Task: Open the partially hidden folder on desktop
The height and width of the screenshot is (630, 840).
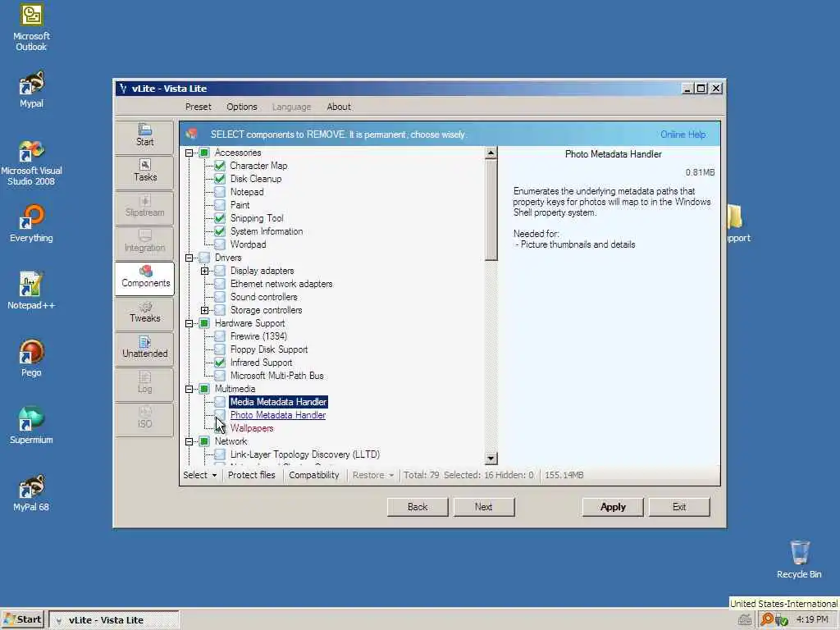Action: 738,223
